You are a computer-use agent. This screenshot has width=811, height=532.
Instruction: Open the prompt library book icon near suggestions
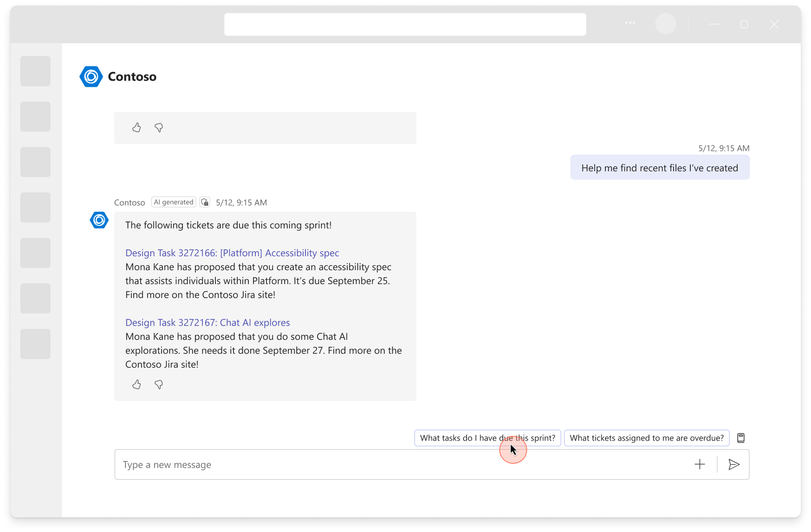(741, 438)
